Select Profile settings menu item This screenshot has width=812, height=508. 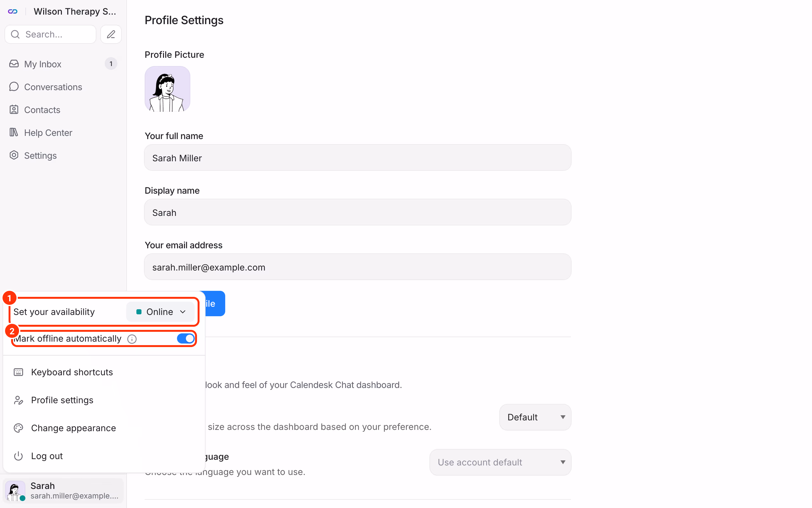(x=104, y=400)
